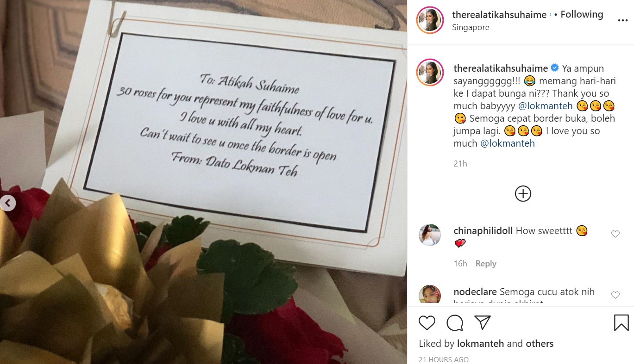This screenshot has width=634, height=364.
Task: Open the Singapore location link
Action: 471,27
